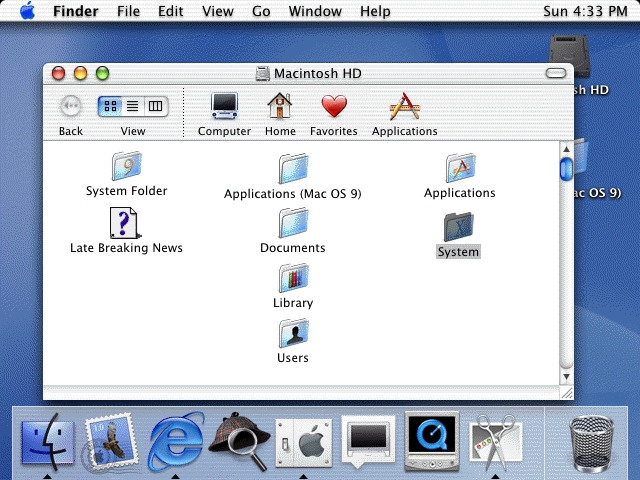Select the Users folder
Viewport: 640px width, 480px height.
(293, 333)
